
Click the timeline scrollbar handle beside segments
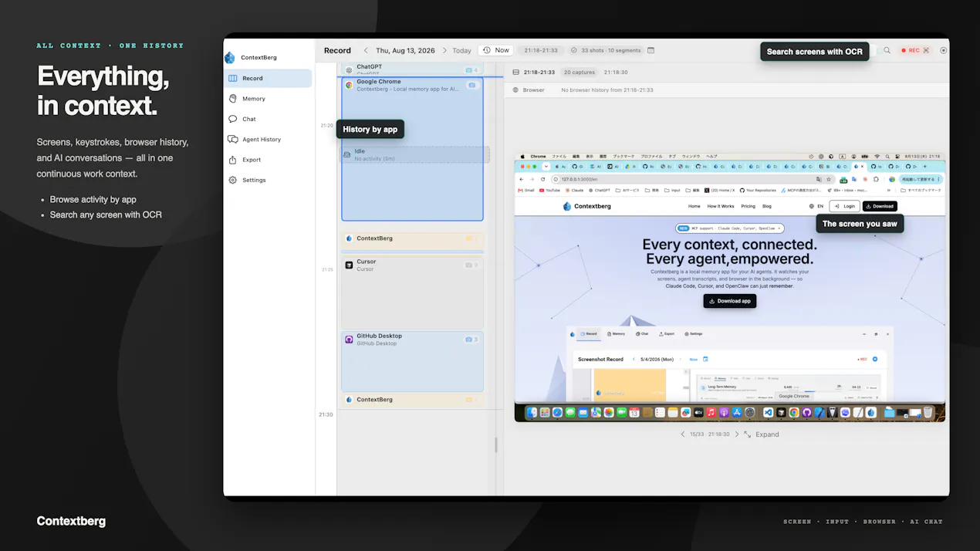[496, 445]
